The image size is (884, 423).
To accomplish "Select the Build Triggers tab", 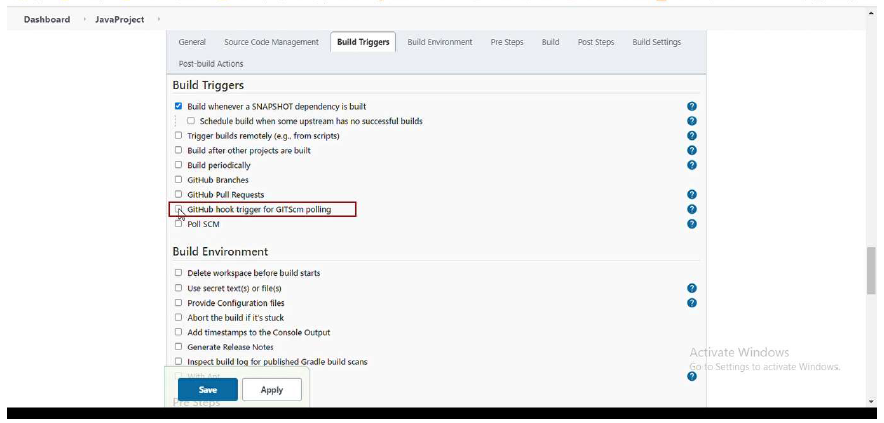I will pos(363,42).
